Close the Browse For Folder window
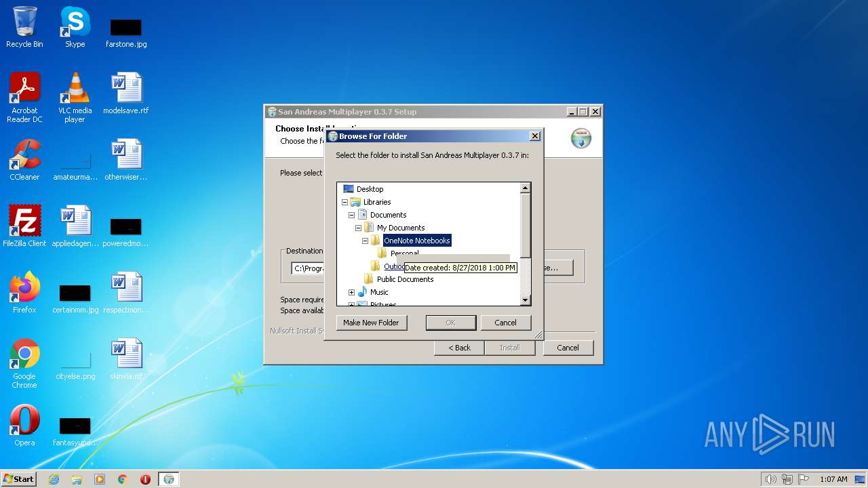 (534, 136)
